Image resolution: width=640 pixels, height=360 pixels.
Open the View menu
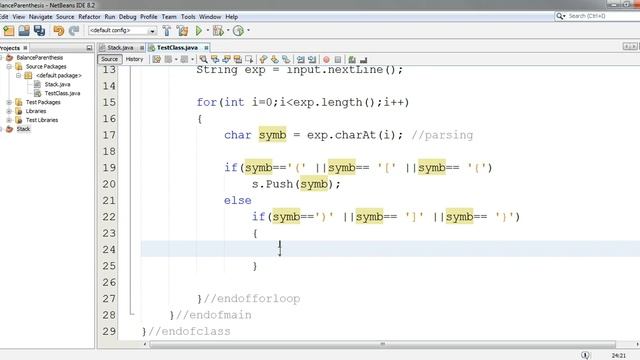(19, 17)
